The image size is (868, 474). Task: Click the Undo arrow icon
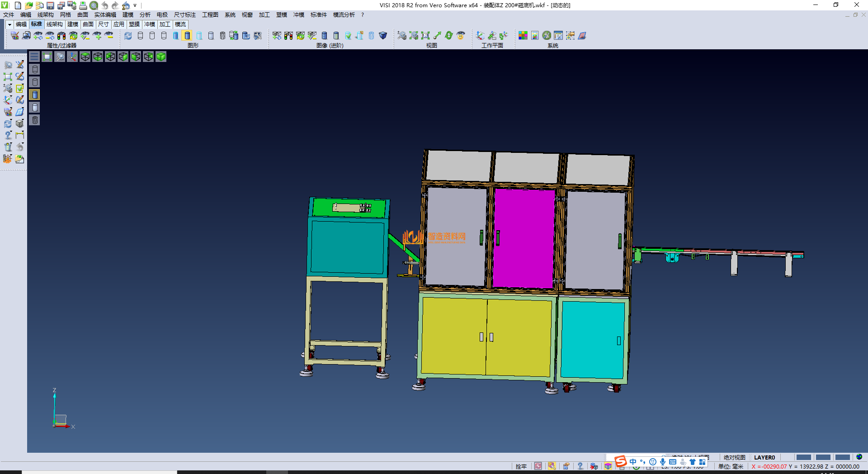tap(105, 5)
